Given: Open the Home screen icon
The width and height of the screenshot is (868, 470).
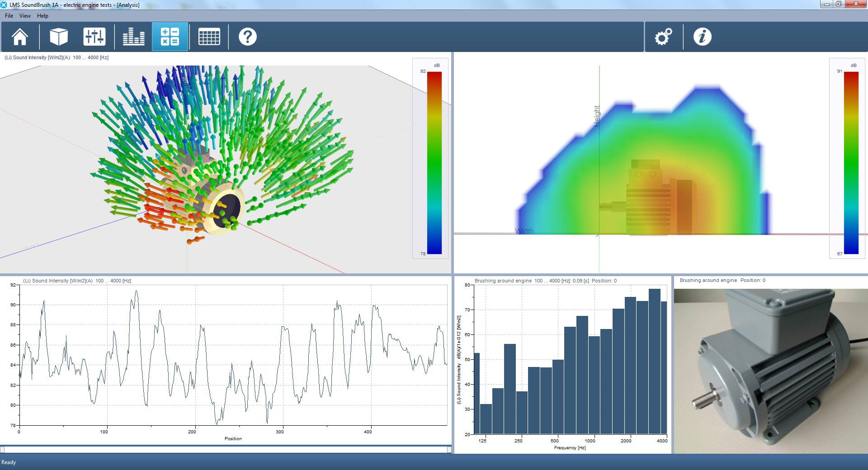Looking at the screenshot, I should pyautogui.click(x=20, y=37).
